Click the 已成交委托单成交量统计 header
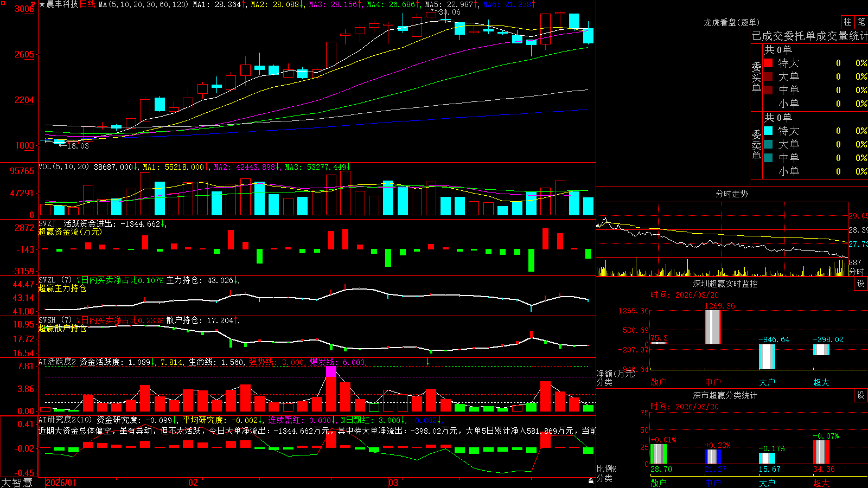868x488 pixels. point(809,36)
